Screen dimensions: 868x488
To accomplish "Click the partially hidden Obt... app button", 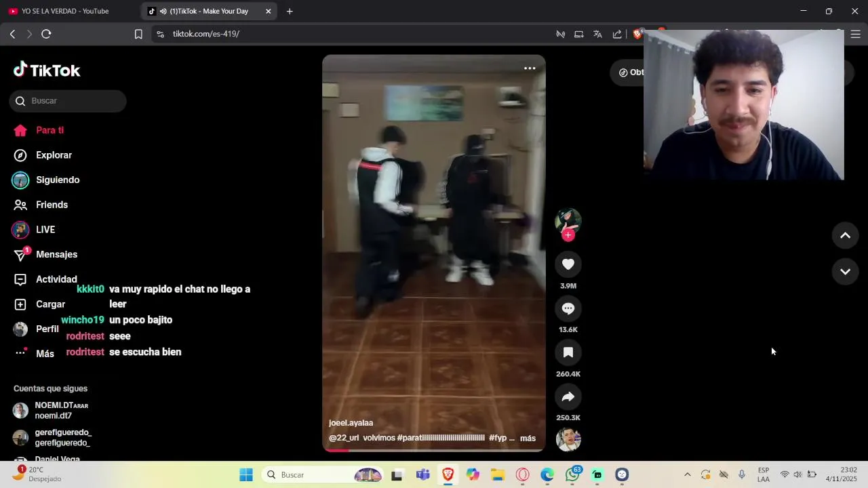I will click(627, 72).
